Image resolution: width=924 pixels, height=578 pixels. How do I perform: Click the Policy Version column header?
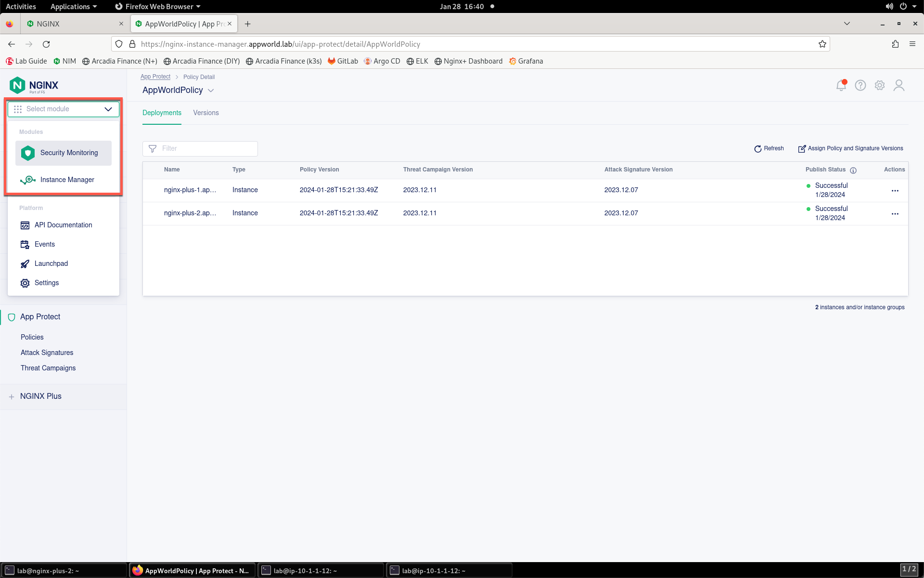coord(320,170)
